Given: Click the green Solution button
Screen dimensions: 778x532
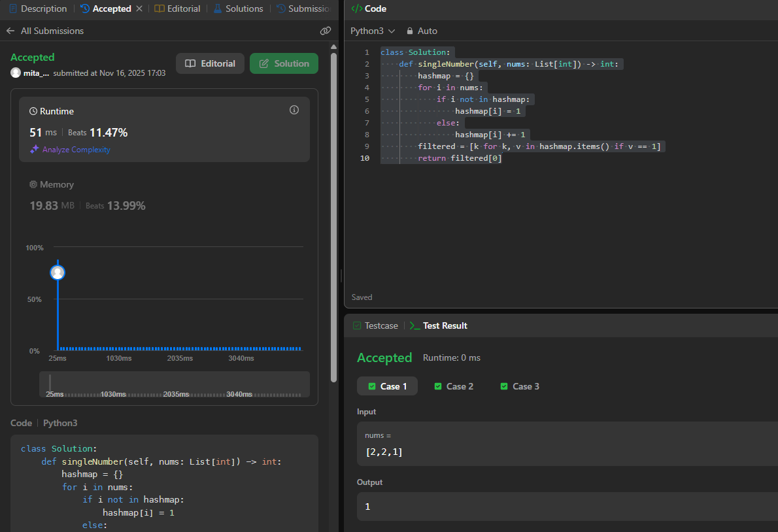Looking at the screenshot, I should click(284, 63).
